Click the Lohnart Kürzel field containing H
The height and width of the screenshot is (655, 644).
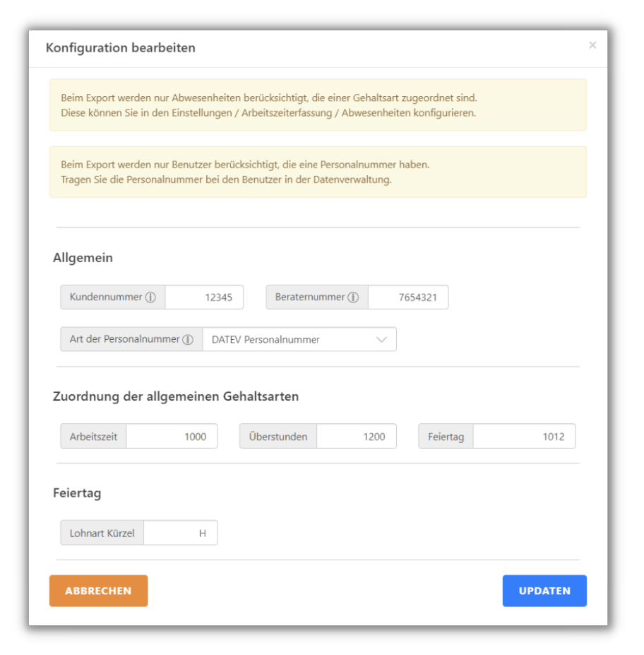click(180, 533)
